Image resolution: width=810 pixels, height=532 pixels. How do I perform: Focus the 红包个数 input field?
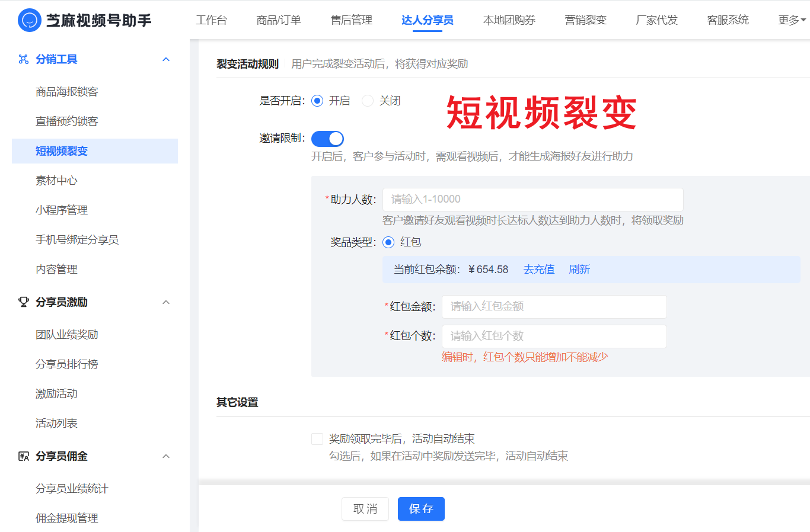click(554, 336)
